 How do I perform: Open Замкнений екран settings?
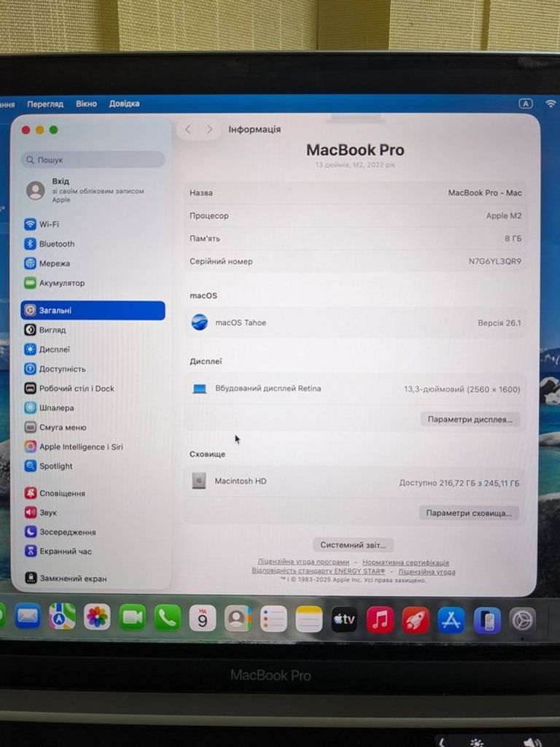66,578
